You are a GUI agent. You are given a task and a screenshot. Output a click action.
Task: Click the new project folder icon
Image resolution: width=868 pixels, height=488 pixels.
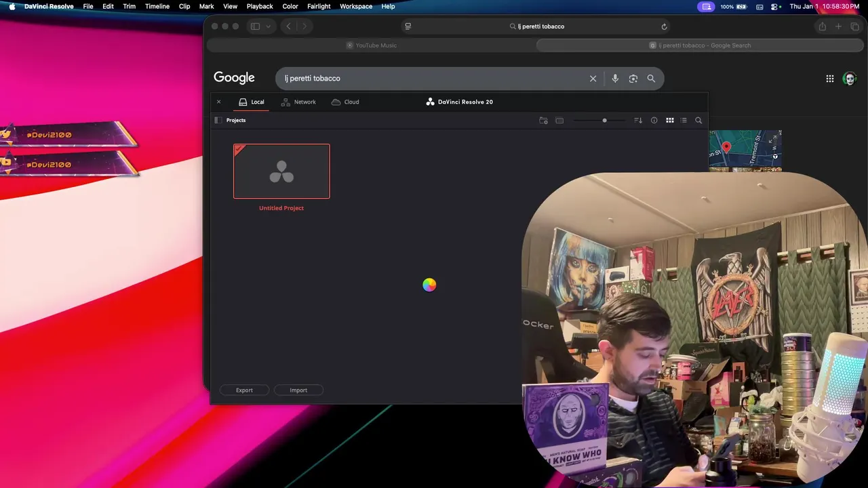pyautogui.click(x=543, y=121)
